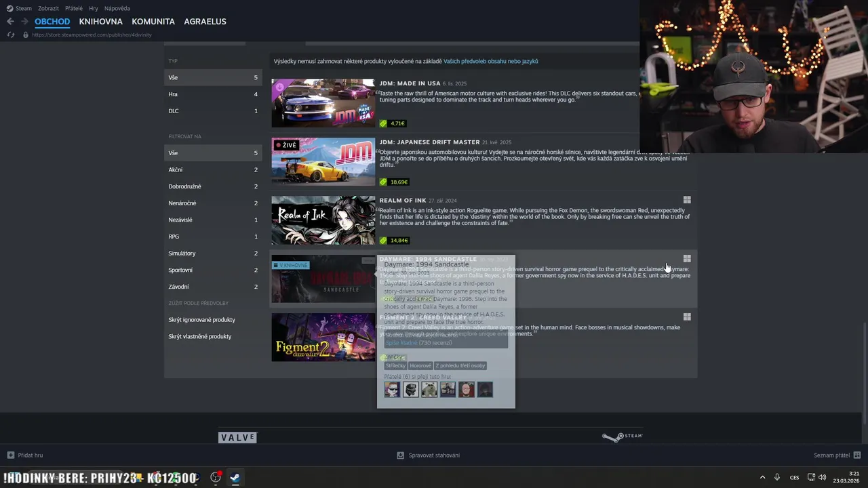Show hidden tray icons with the chevron
868x488 pixels.
pyautogui.click(x=762, y=477)
